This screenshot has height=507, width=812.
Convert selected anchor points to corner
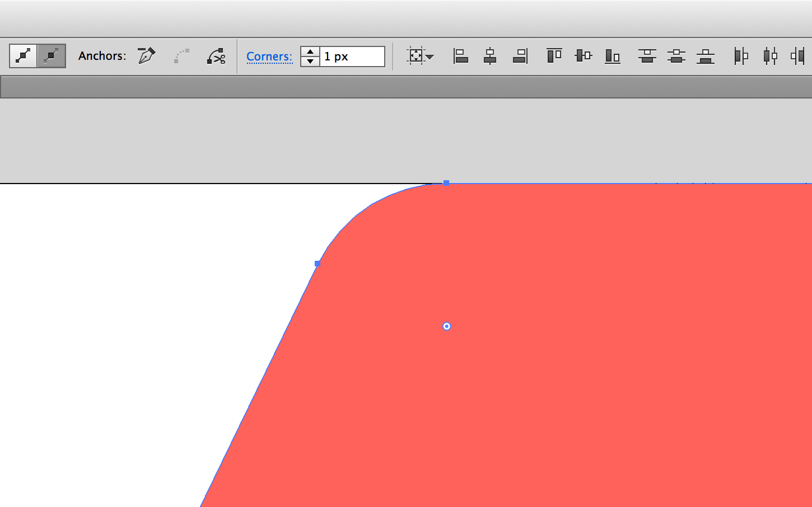pos(24,56)
